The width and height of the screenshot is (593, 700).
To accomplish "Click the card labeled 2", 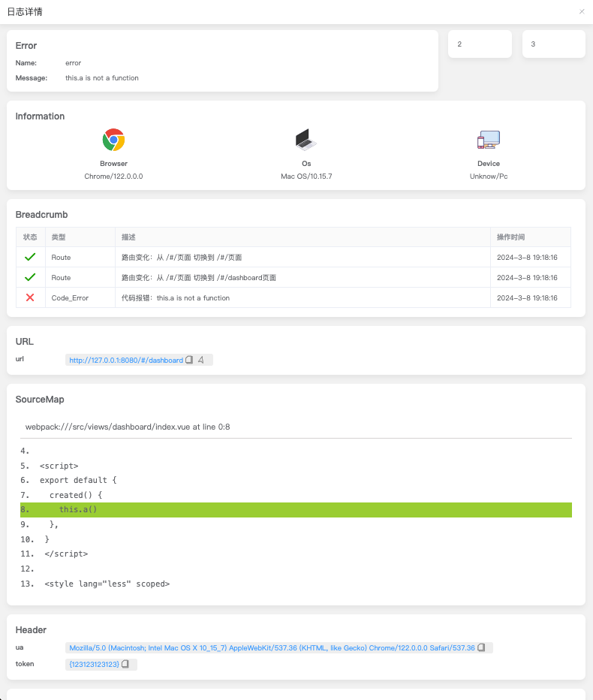I will coord(480,44).
